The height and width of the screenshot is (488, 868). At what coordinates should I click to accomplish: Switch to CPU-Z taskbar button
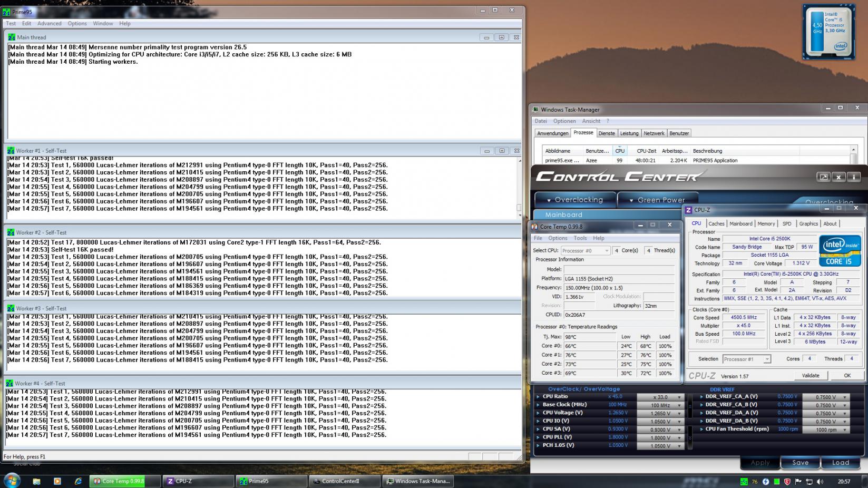tap(198, 481)
